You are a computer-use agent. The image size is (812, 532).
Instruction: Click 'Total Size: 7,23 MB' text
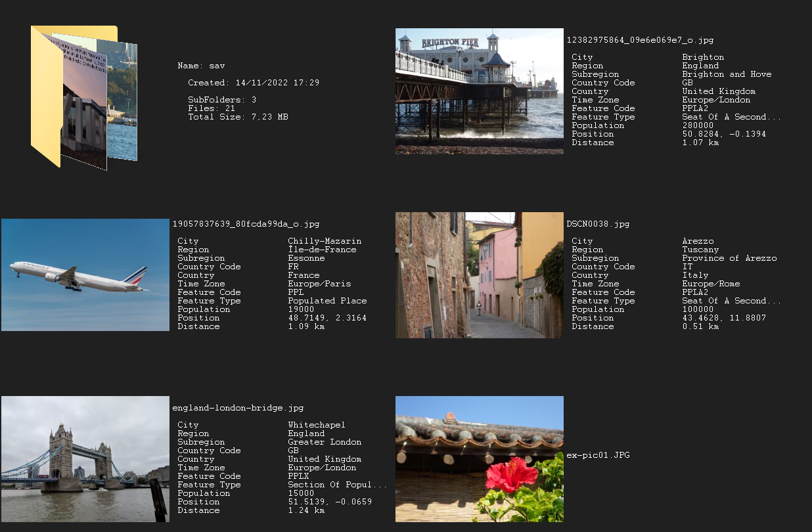point(238,117)
